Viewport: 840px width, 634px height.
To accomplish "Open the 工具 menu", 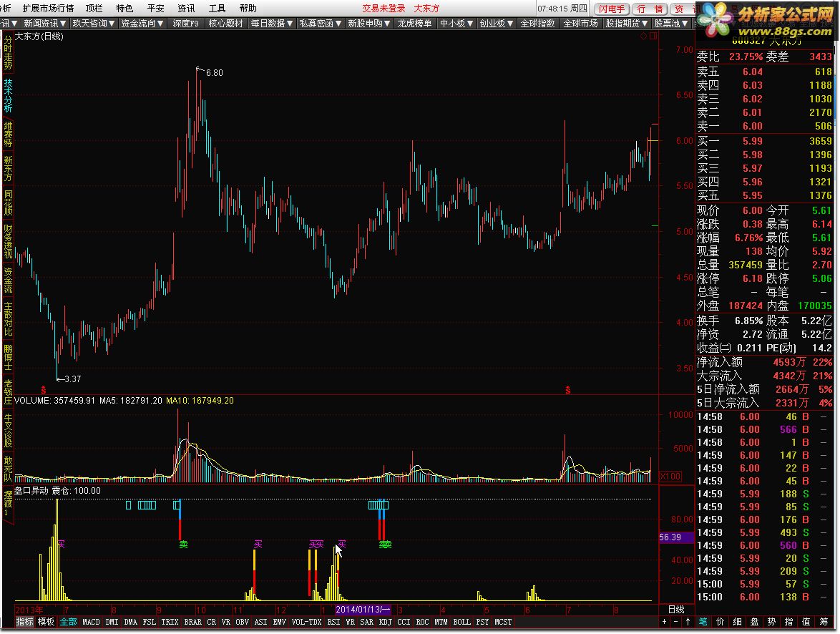I will [x=217, y=8].
